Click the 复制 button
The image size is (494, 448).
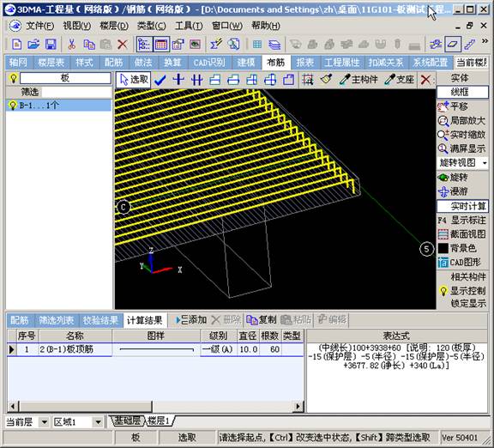(262, 320)
